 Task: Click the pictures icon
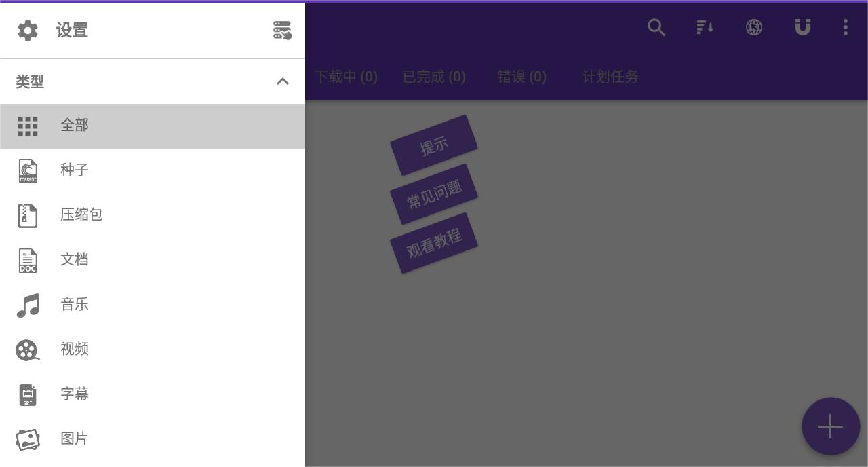point(28,439)
